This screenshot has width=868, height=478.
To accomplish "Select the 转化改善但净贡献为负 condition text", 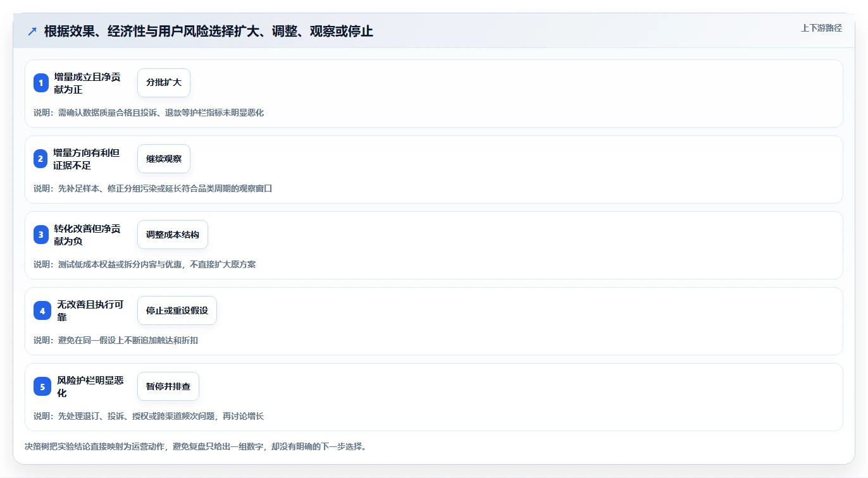I will coord(87,235).
